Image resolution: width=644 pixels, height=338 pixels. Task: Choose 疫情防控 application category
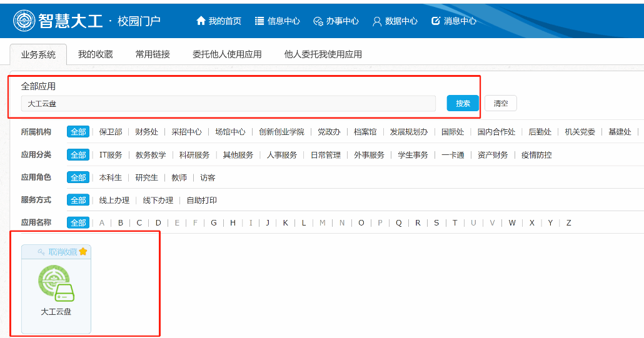click(536, 155)
